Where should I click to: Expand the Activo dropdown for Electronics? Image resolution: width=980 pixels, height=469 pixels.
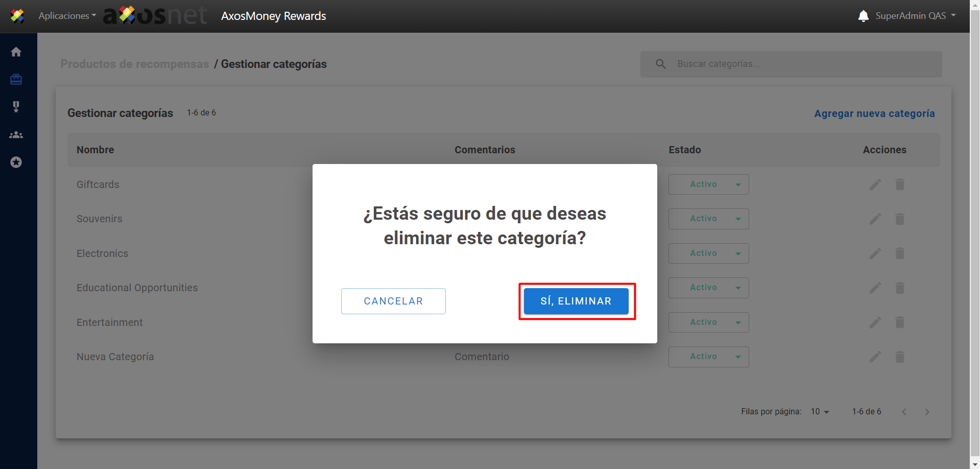[708, 253]
